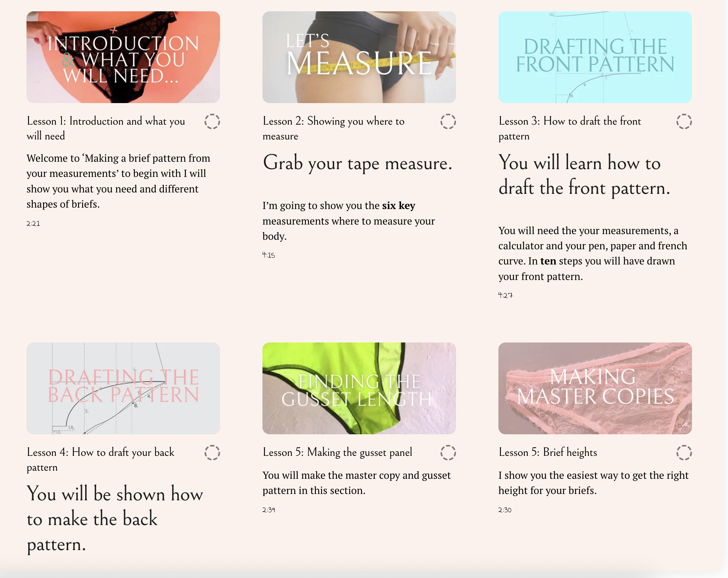The width and height of the screenshot is (728, 578).
Task: Open Drafting the Back Pattern thumbnail
Action: coord(123,388)
